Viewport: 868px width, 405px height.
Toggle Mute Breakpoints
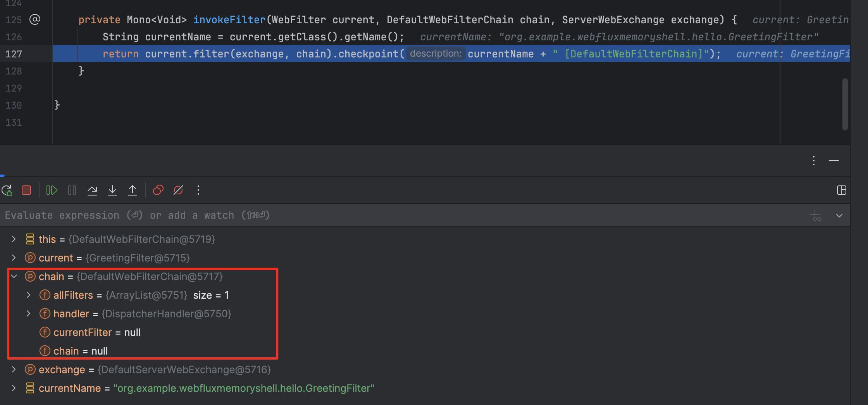pos(178,190)
